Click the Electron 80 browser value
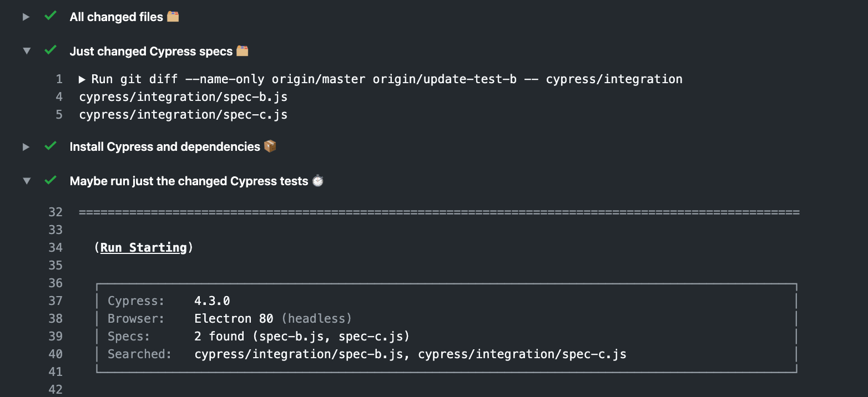The image size is (868, 397). point(234,318)
